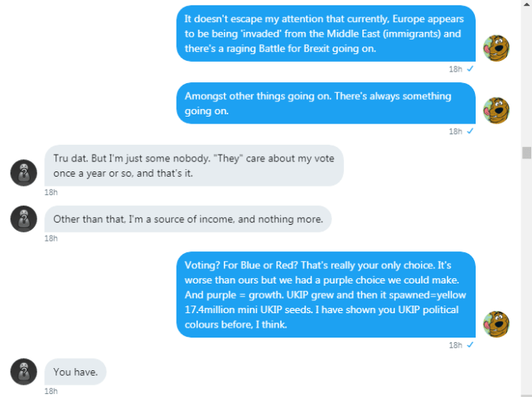Click the 18h timestamp below "You have."
Viewport: 532px width, 397px height.
pos(51,391)
